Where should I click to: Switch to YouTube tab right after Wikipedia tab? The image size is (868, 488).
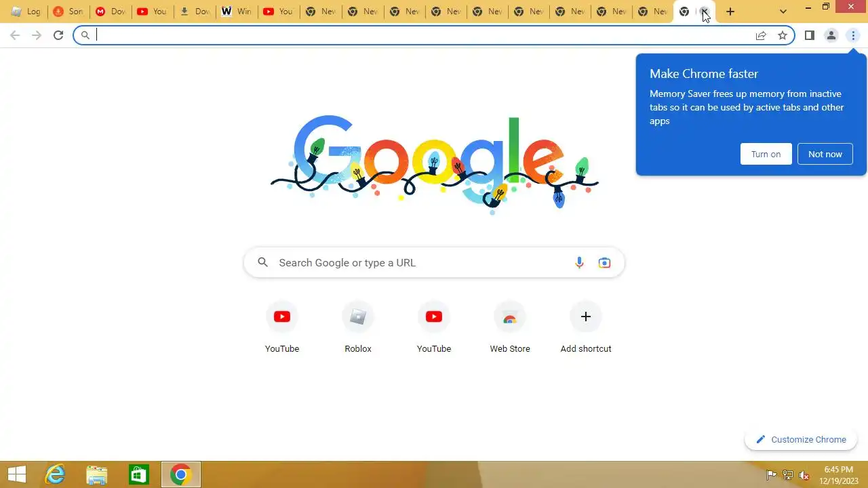click(278, 12)
